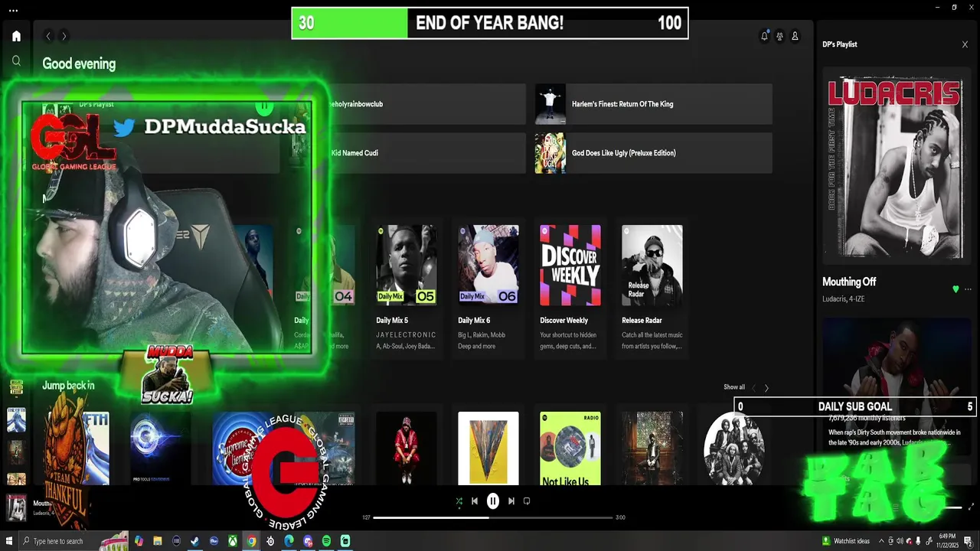Open Spotify from the taskbar
The image size is (980, 551).
(326, 541)
